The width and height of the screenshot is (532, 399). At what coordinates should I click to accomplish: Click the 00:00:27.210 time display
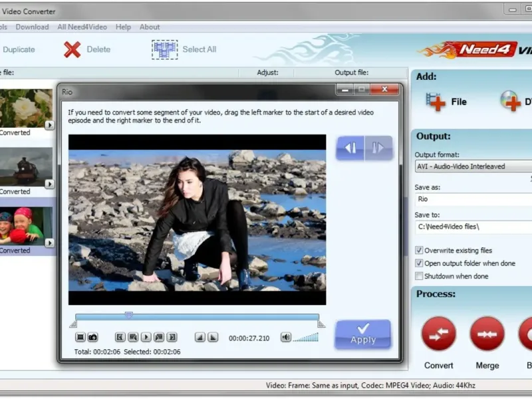[x=249, y=338]
